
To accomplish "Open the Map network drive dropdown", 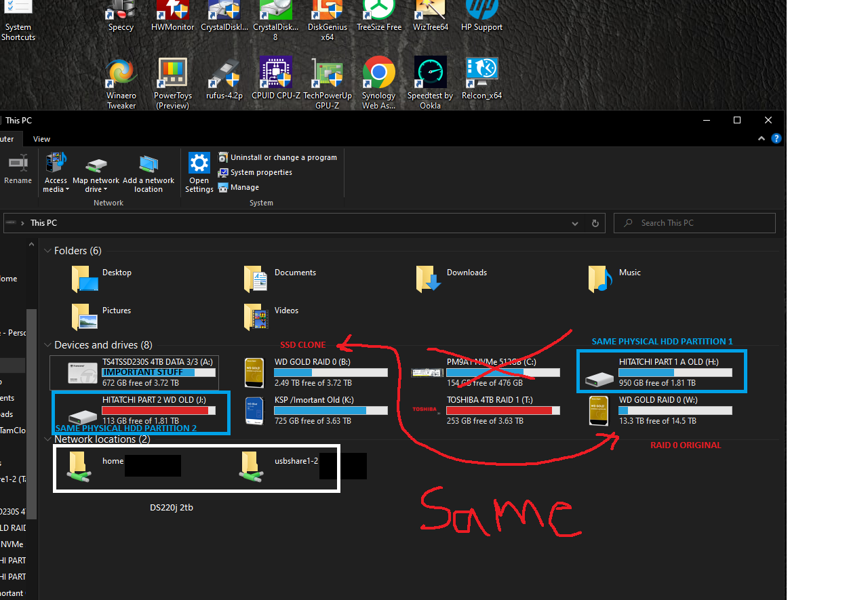I will point(96,174).
